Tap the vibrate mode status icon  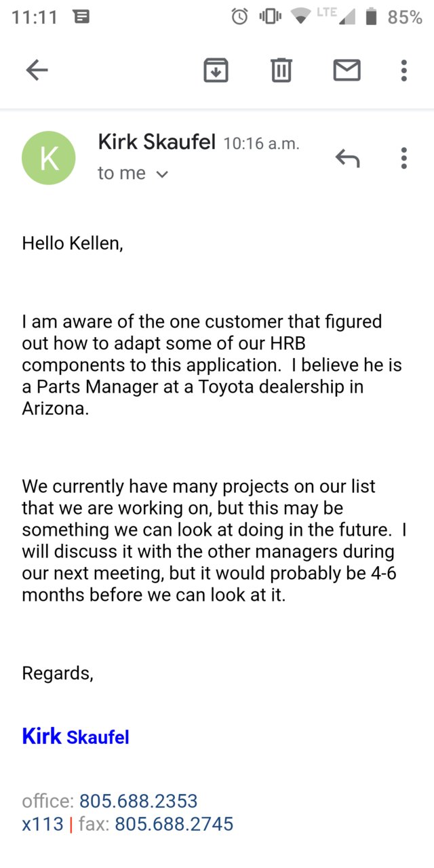[271, 17]
